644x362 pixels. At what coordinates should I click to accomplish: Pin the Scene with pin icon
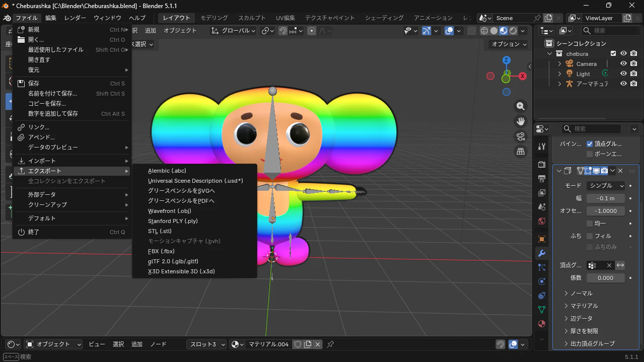click(x=537, y=18)
